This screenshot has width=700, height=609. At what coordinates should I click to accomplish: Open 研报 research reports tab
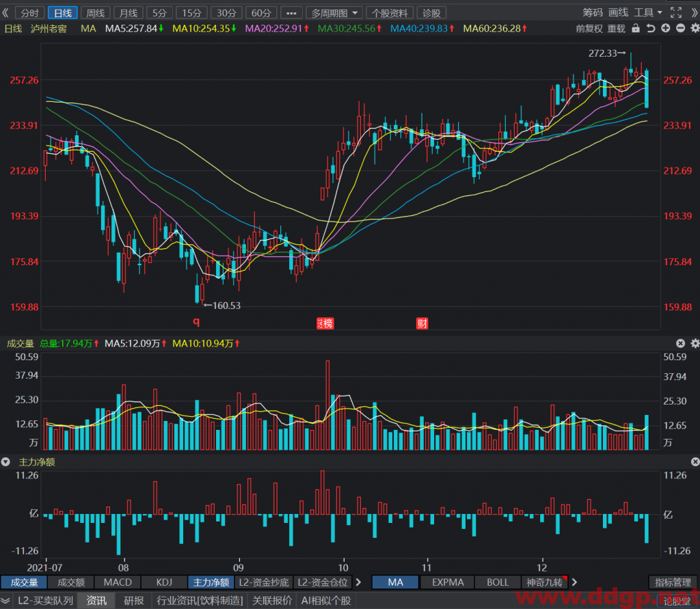tap(134, 601)
